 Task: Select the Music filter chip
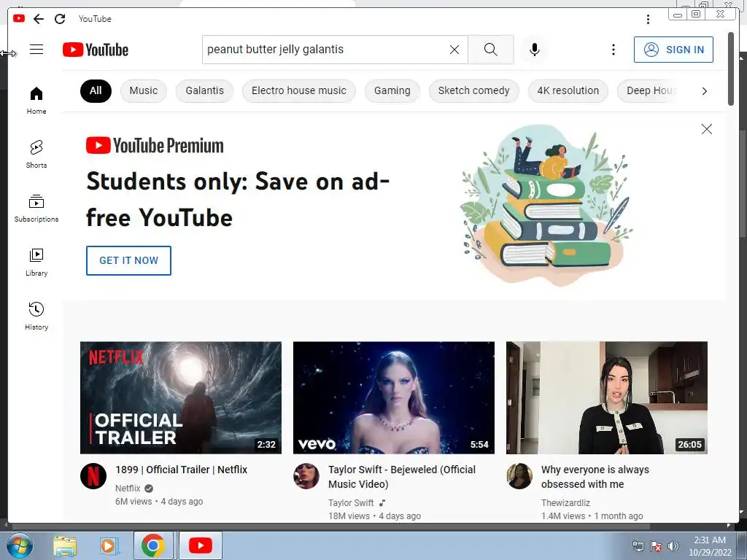coord(144,90)
